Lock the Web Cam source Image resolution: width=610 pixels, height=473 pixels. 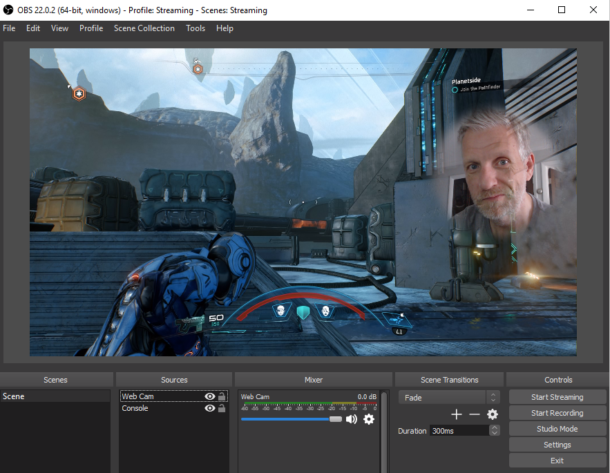coord(222,396)
